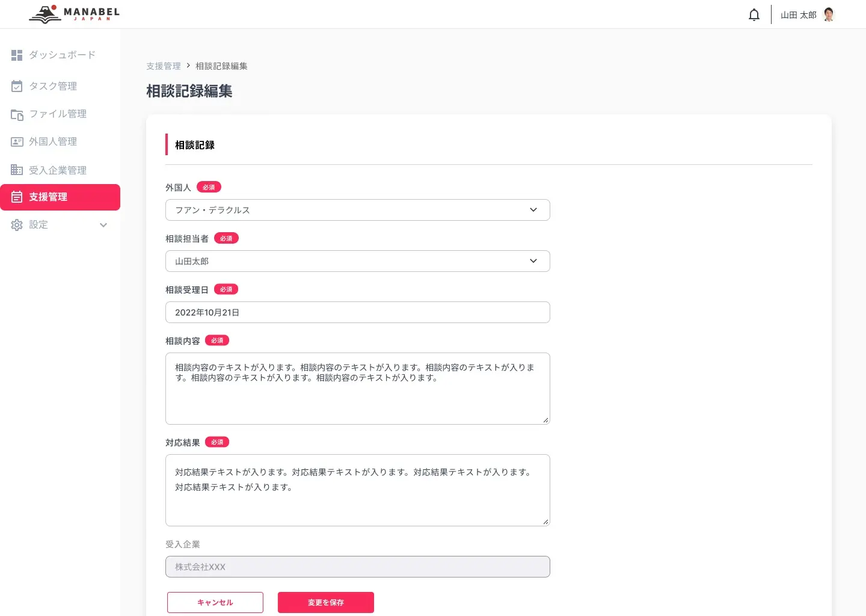The image size is (866, 616).
Task: Click inside the 相談内容 text area
Action: (357, 389)
